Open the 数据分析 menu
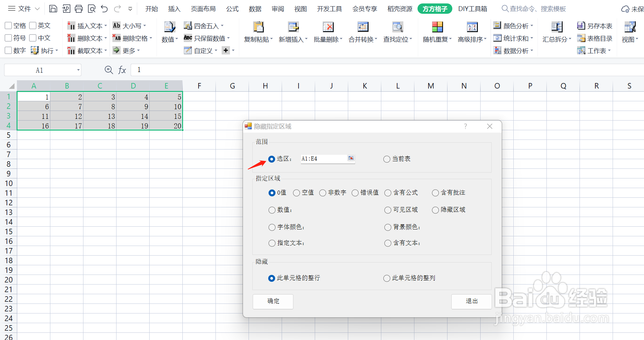644x340 pixels. 513,51
